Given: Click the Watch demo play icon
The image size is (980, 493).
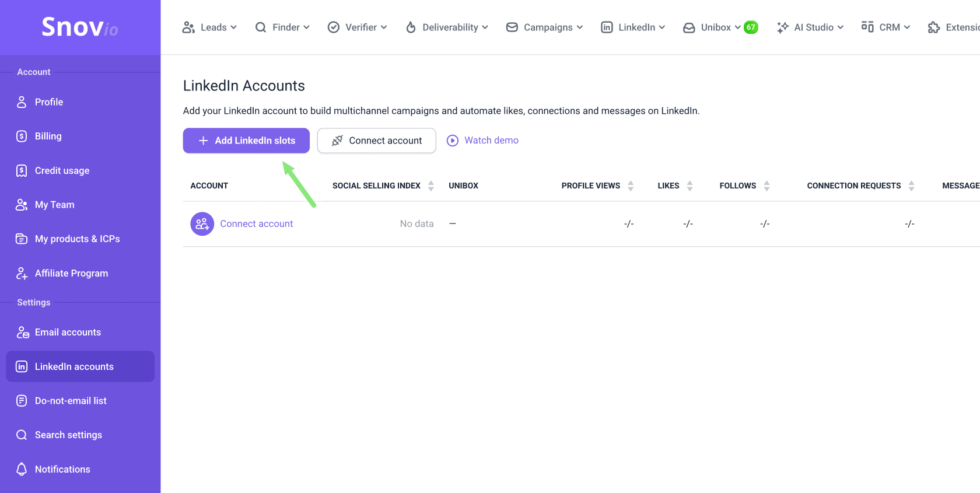Looking at the screenshot, I should (453, 141).
